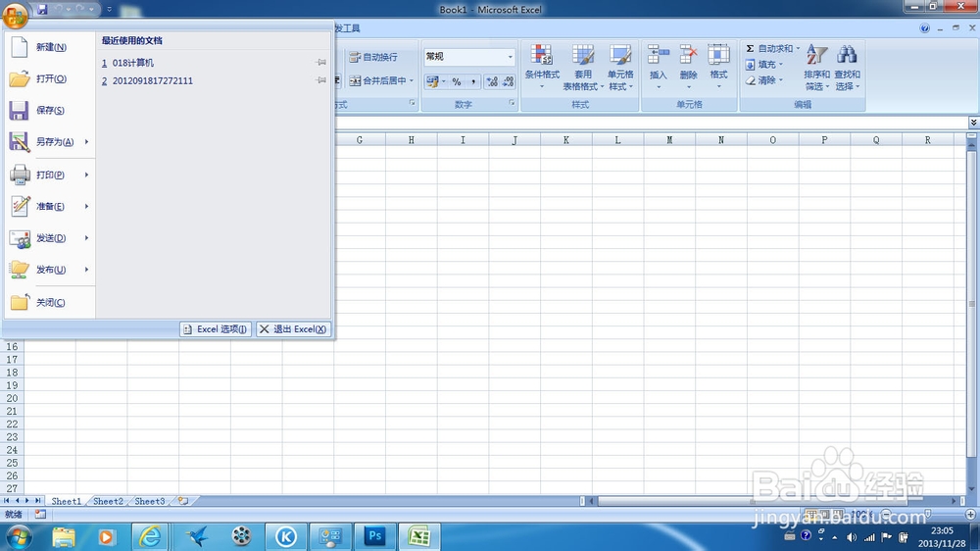980x551 pixels.
Task: Select column K header
Action: tap(566, 140)
